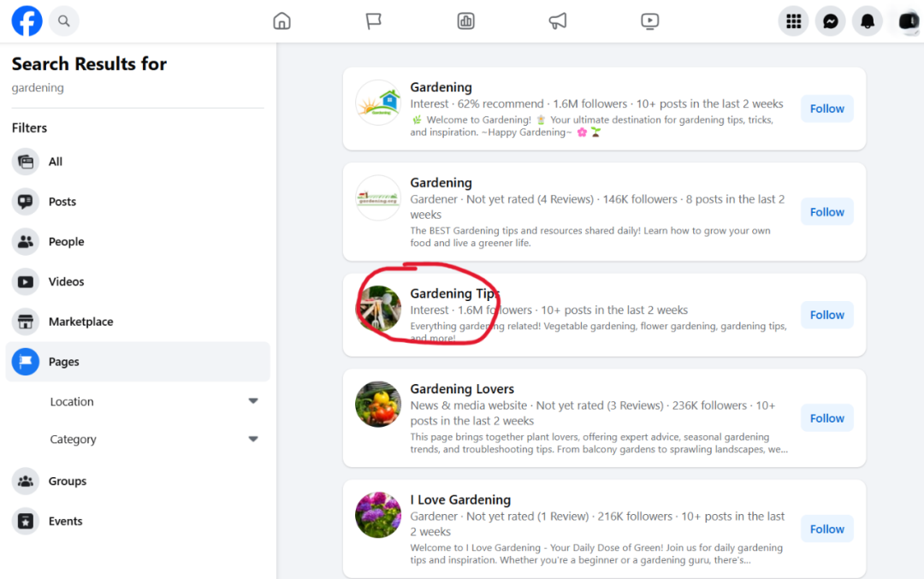This screenshot has width=924, height=579.
Task: Select the Videos filter
Action: pos(66,281)
